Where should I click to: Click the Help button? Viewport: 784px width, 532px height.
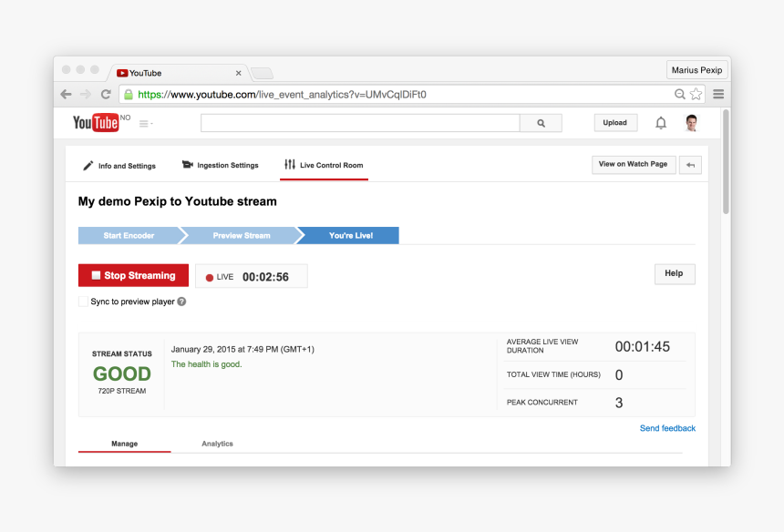(x=674, y=273)
